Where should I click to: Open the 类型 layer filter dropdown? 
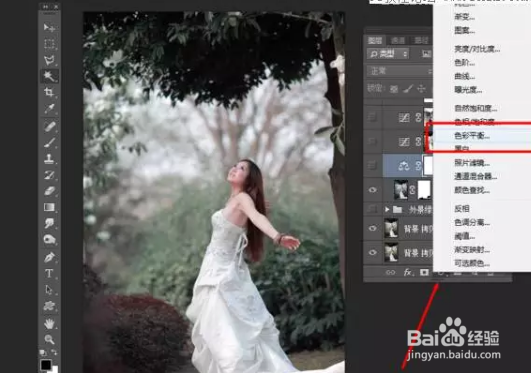point(388,54)
